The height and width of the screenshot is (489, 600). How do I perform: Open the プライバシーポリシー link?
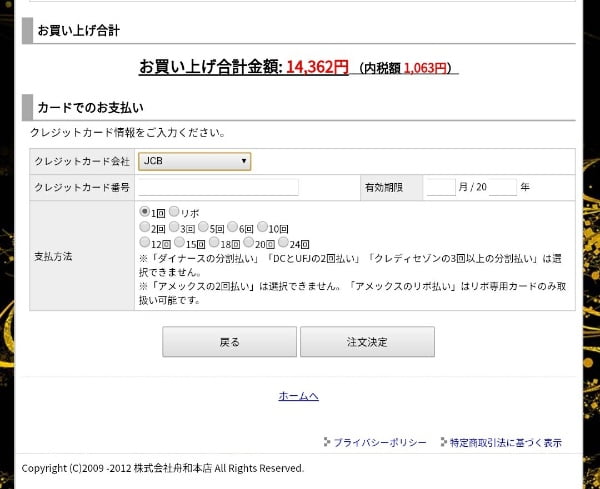click(379, 442)
